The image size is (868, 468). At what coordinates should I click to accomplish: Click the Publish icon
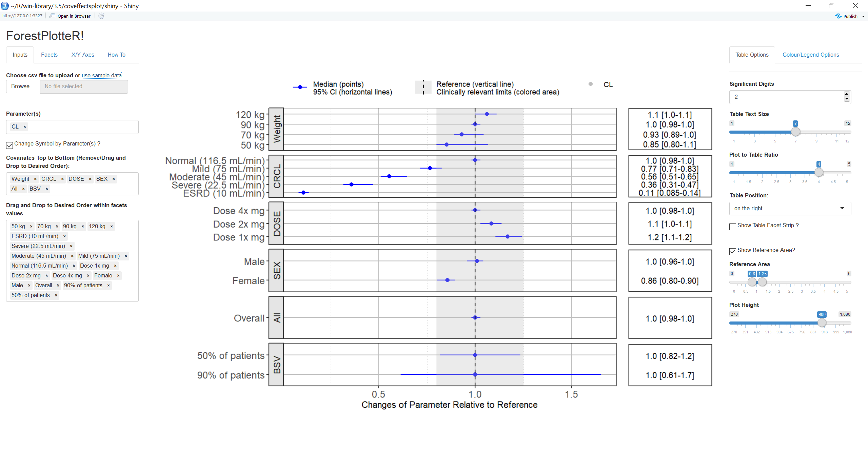click(839, 16)
